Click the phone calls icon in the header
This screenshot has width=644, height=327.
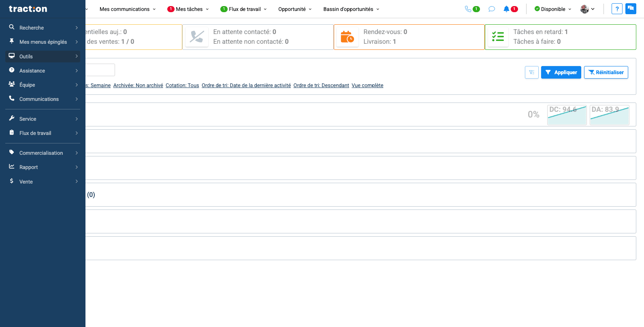468,9
